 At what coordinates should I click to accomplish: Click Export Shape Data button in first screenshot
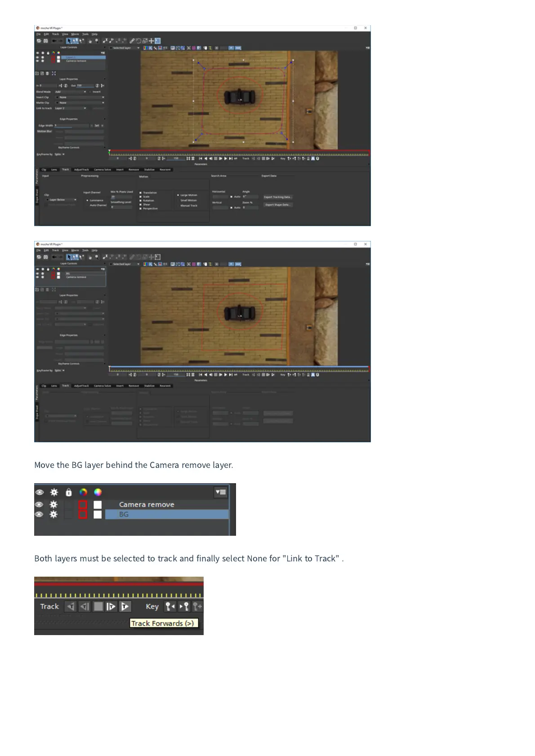278,205
